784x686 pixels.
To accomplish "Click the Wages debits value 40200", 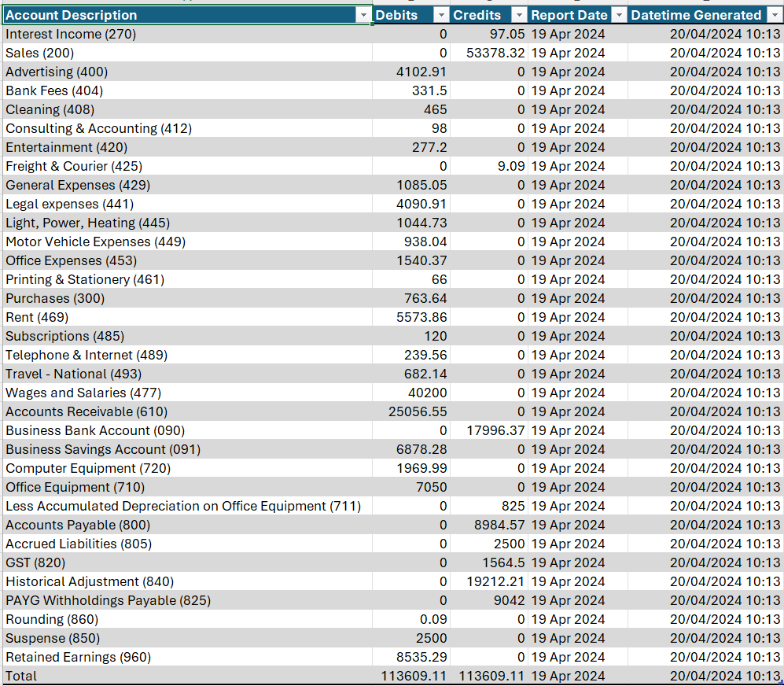I will coord(426,393).
